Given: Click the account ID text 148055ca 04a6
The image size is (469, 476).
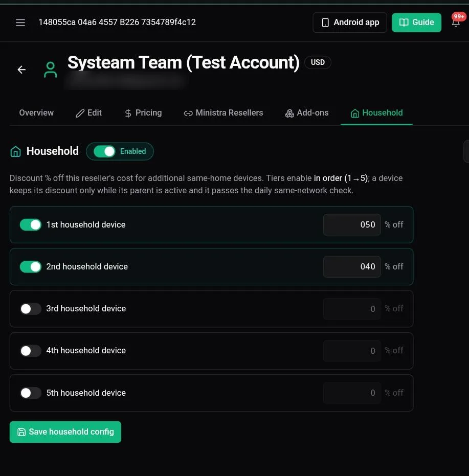Looking at the screenshot, I should 117,22.
